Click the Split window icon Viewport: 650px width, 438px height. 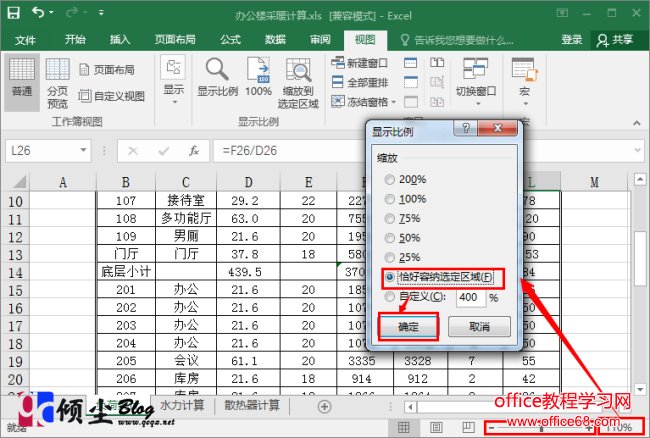point(410,63)
